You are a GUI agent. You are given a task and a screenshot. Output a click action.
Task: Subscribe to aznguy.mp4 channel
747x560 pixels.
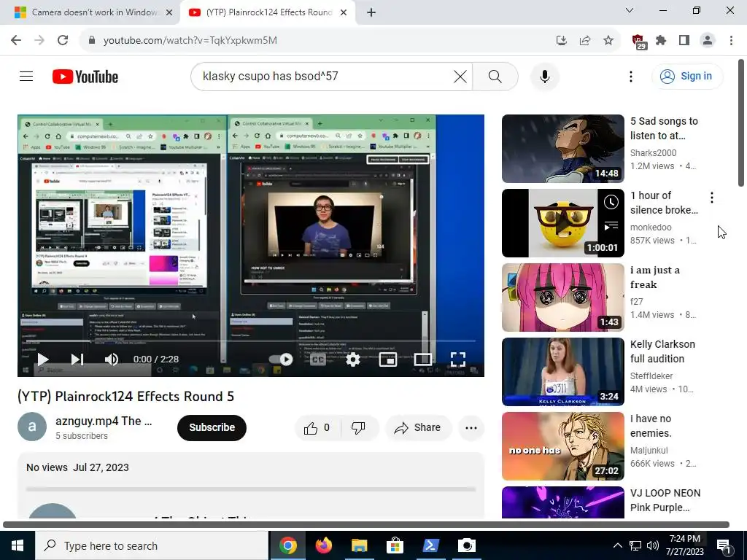[212, 427]
